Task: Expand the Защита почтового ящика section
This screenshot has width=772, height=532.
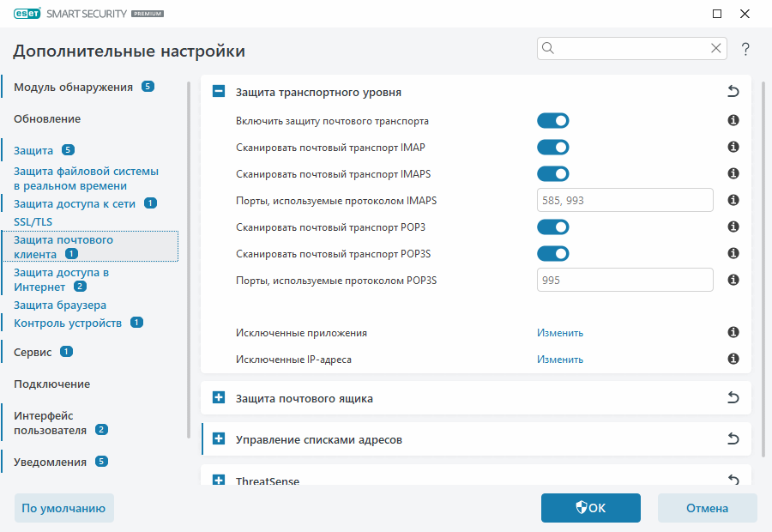Action: point(218,397)
